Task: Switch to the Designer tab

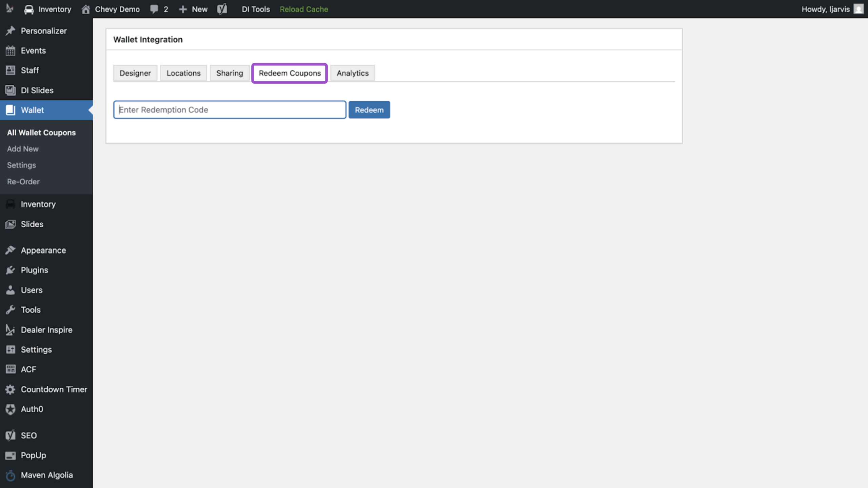Action: [135, 73]
